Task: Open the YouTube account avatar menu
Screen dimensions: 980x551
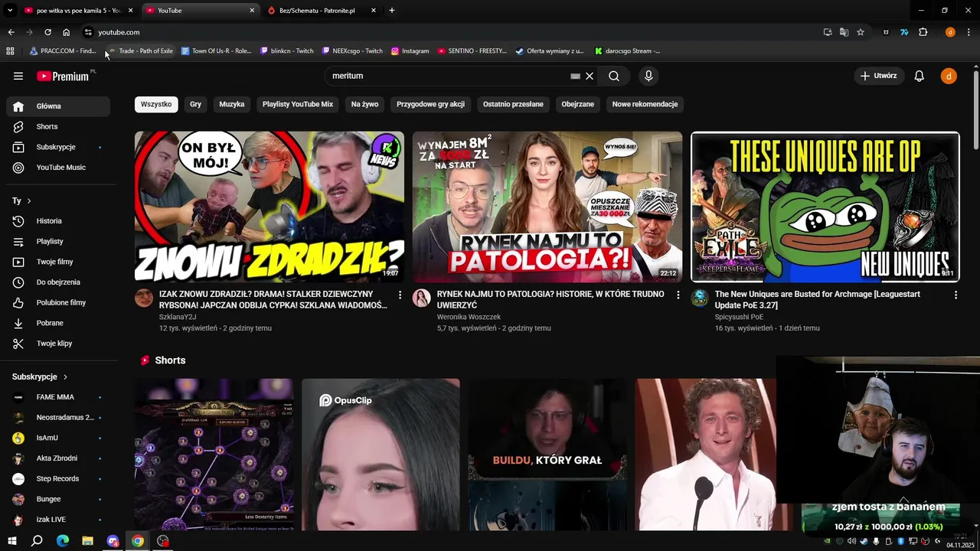Action: point(949,76)
